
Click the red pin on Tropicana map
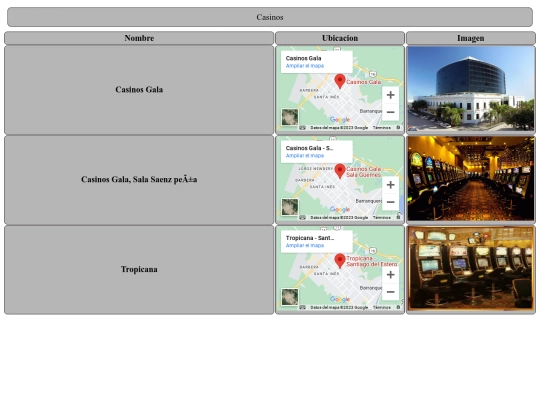click(340, 261)
